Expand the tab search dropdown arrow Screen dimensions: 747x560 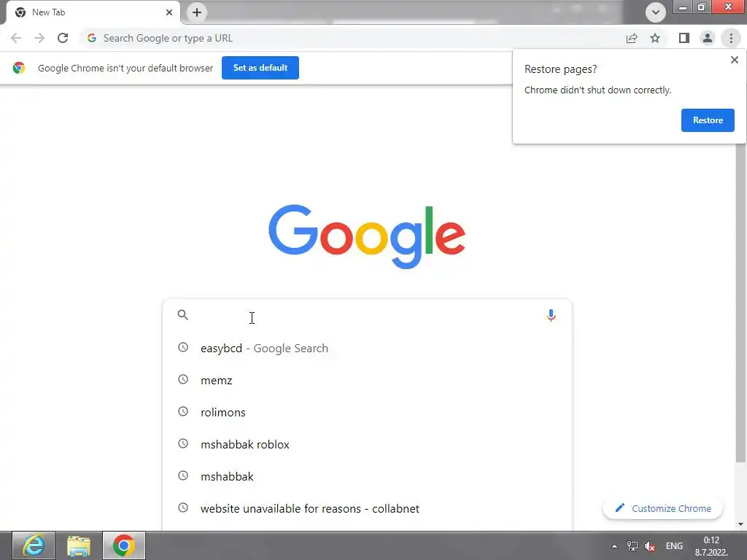(656, 12)
